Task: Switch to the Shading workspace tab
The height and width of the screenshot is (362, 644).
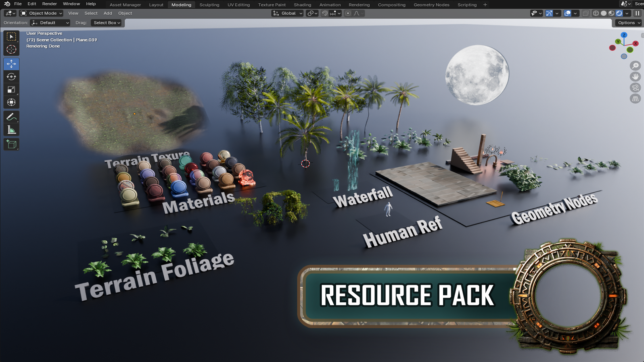Action: [303, 5]
